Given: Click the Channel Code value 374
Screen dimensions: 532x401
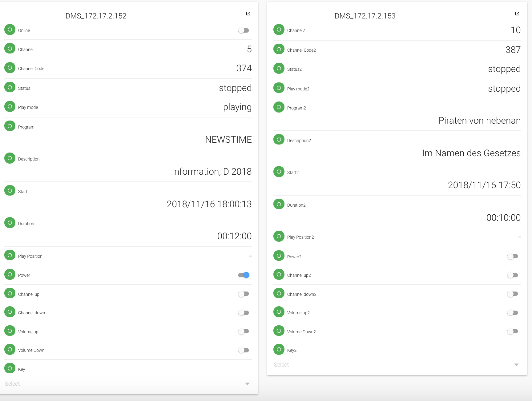Looking at the screenshot, I should pos(244,68).
